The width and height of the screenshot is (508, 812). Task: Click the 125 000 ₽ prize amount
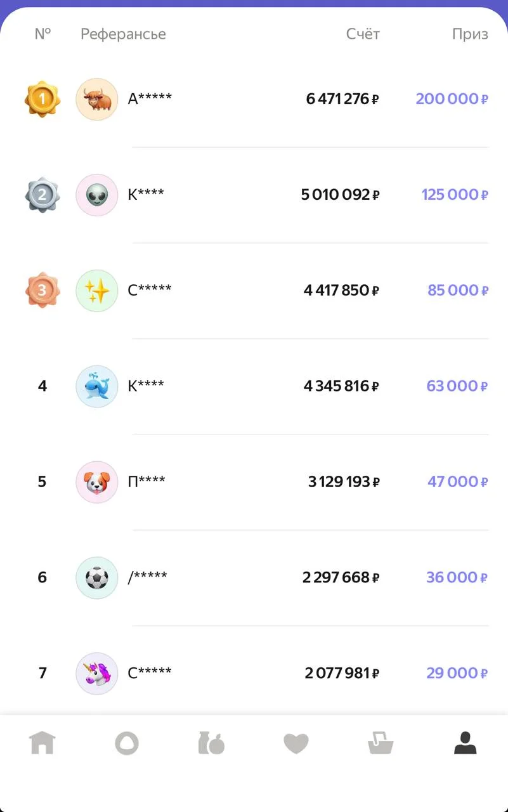pyautogui.click(x=455, y=195)
